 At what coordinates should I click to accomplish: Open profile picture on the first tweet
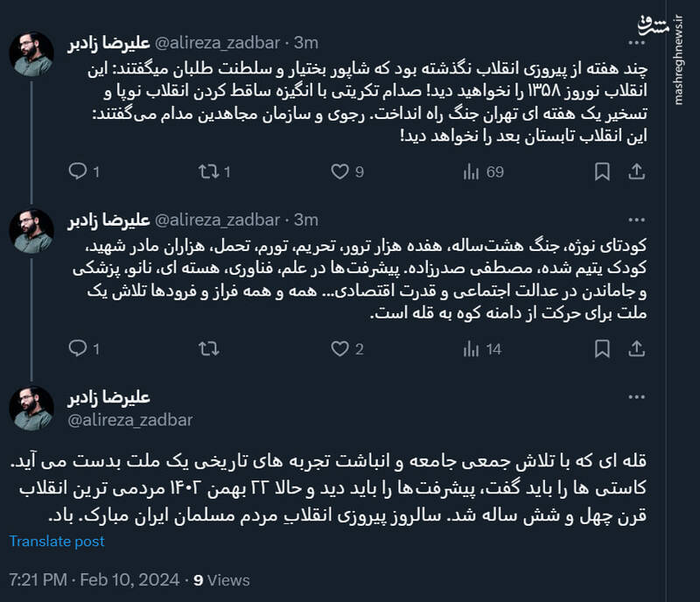click(x=31, y=54)
